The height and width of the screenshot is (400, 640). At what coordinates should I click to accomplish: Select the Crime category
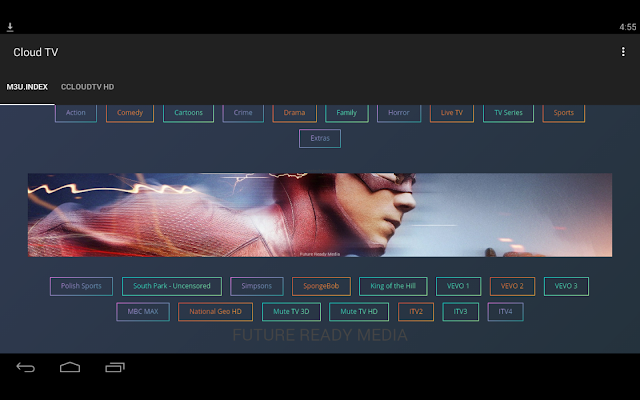click(x=243, y=113)
